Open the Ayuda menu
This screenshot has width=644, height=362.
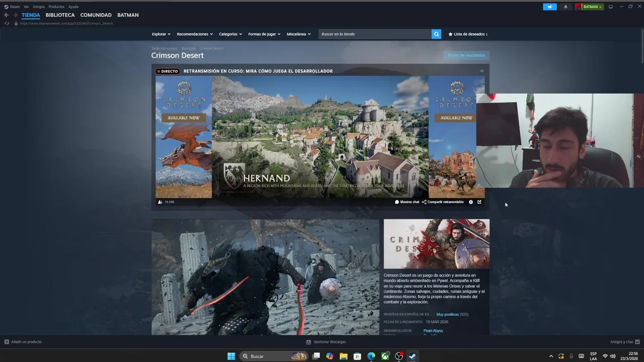(73, 7)
